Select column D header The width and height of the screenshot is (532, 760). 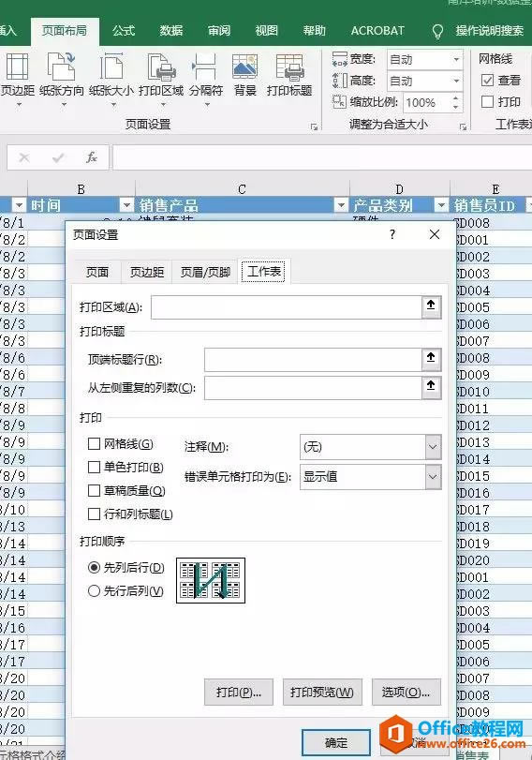[x=399, y=189]
